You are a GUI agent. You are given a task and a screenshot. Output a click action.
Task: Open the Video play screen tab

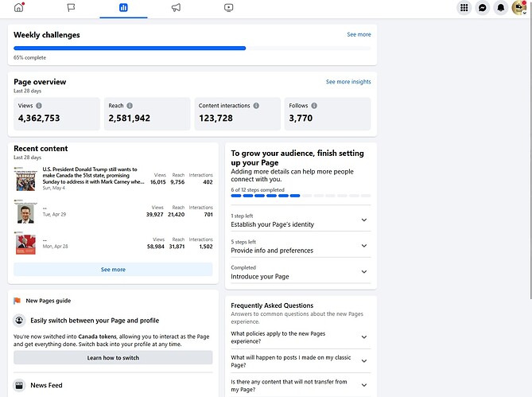click(229, 7)
